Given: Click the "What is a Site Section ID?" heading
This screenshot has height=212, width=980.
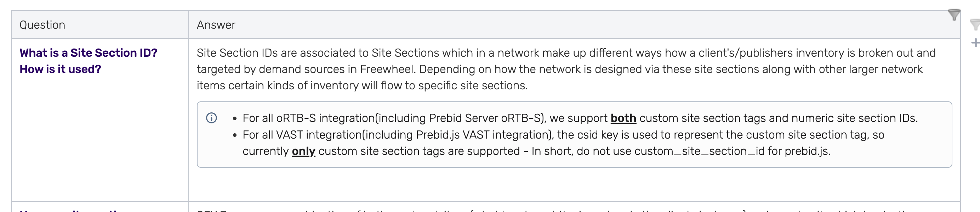Looking at the screenshot, I should point(88,53).
